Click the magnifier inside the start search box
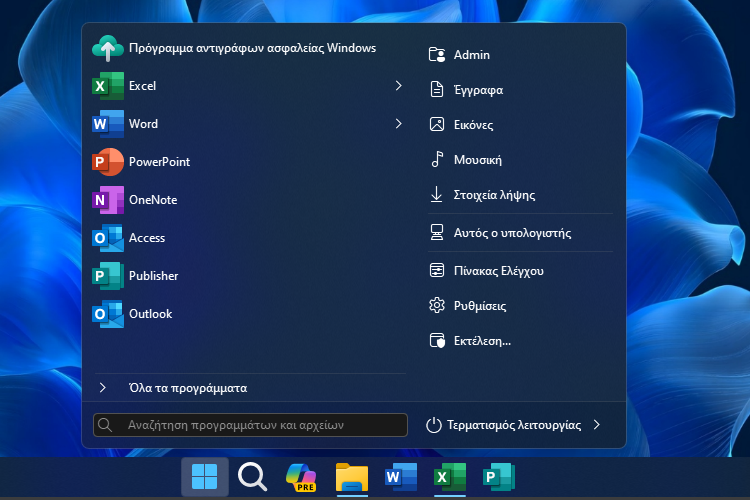 pos(105,425)
